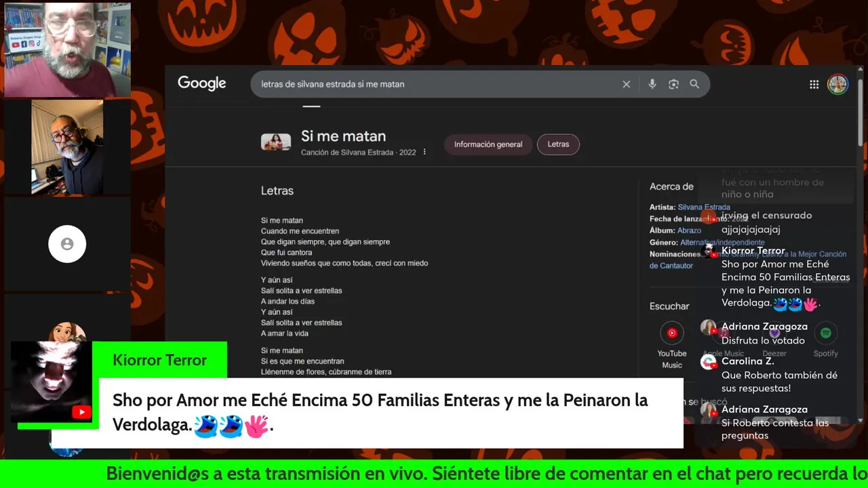Click the Kiorror Terror name banner
The image size is (868, 488).
click(x=159, y=360)
